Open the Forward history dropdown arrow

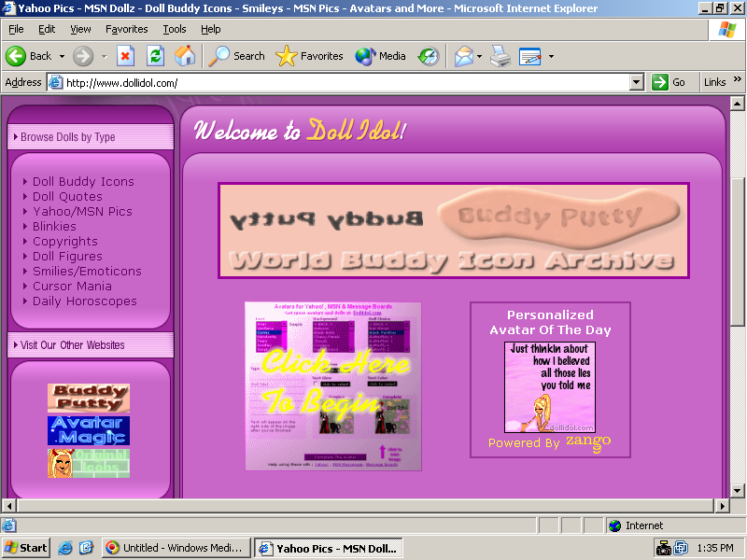coord(104,56)
